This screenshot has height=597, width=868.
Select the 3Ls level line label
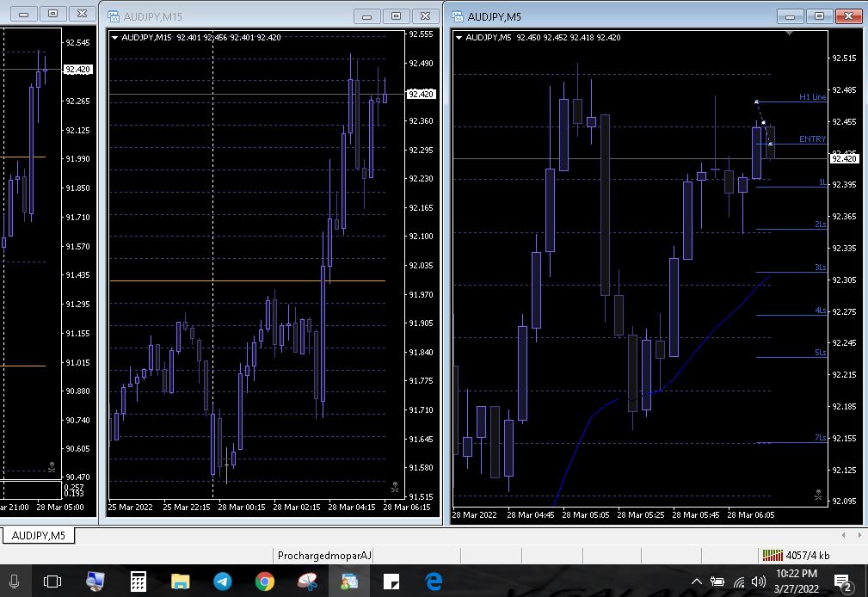820,268
